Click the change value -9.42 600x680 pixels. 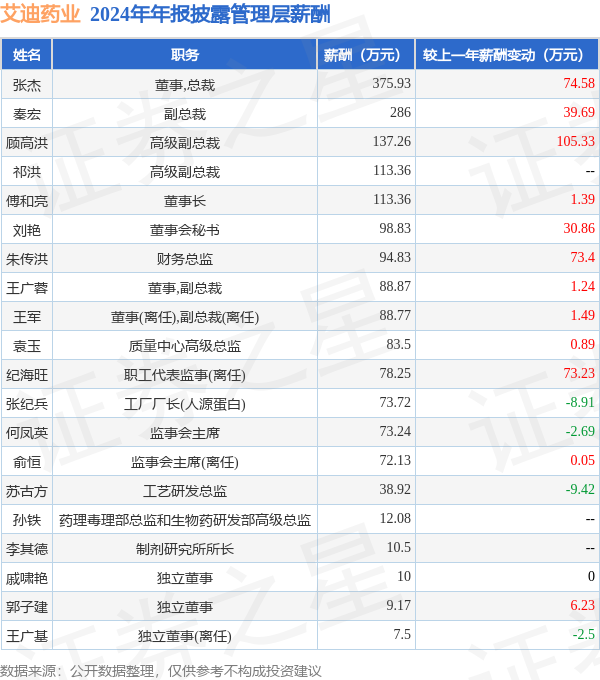580,489
